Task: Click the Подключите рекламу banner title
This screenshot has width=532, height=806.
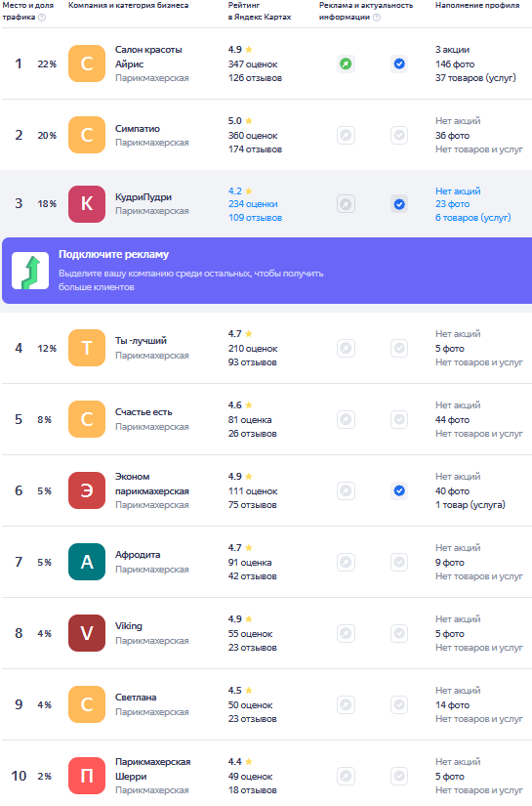Action: click(x=113, y=254)
